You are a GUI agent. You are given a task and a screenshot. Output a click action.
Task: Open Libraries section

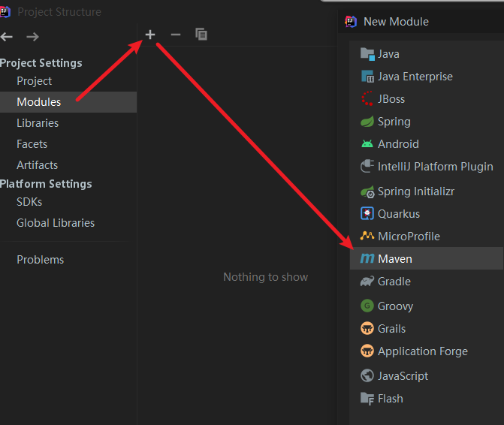coord(38,123)
